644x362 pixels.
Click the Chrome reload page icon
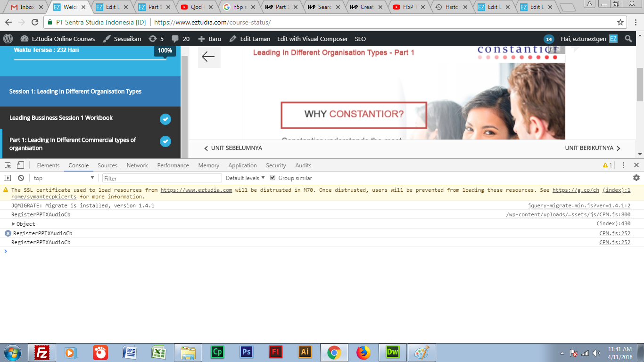(35, 22)
